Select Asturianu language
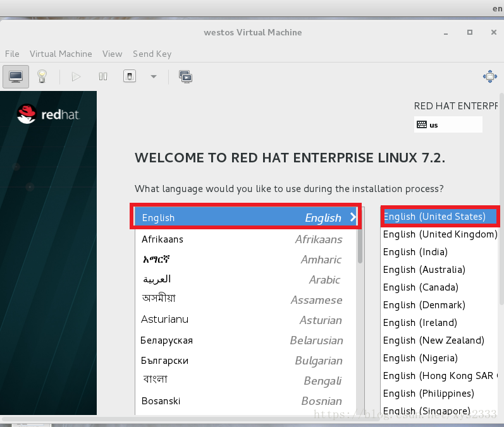Screen dimensions: 504x427 (x=246, y=320)
